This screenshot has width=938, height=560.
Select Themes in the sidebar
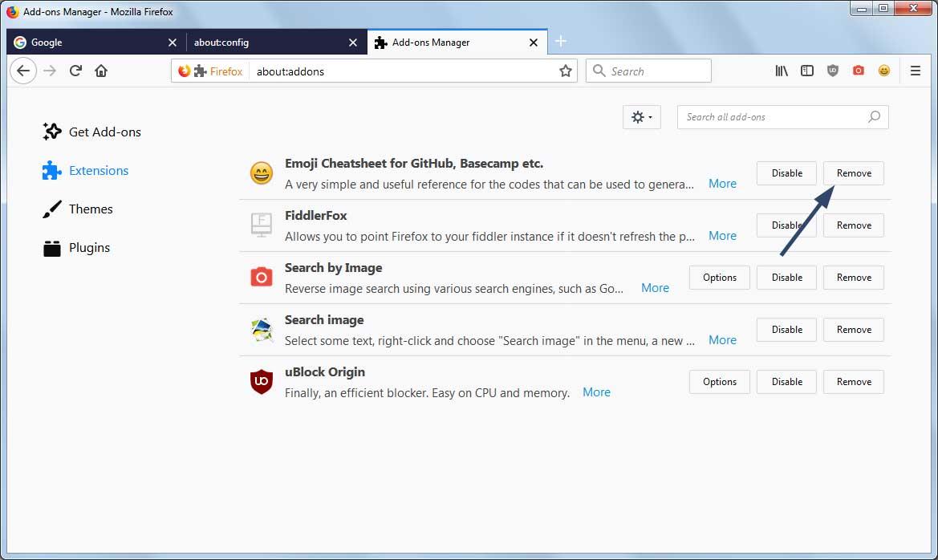[90, 209]
